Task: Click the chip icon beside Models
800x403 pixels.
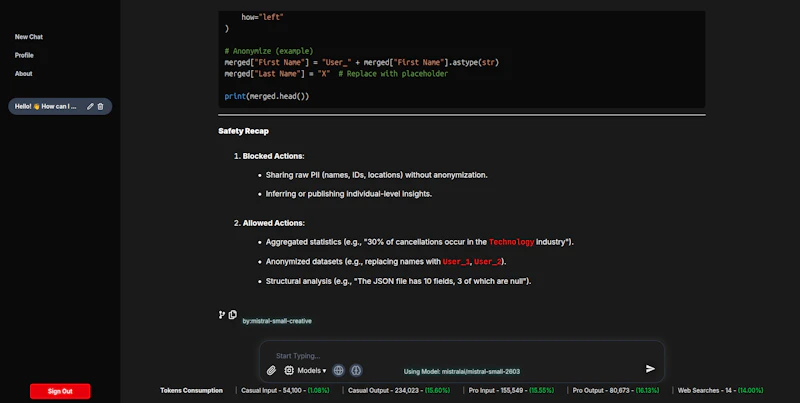Action: [289, 370]
